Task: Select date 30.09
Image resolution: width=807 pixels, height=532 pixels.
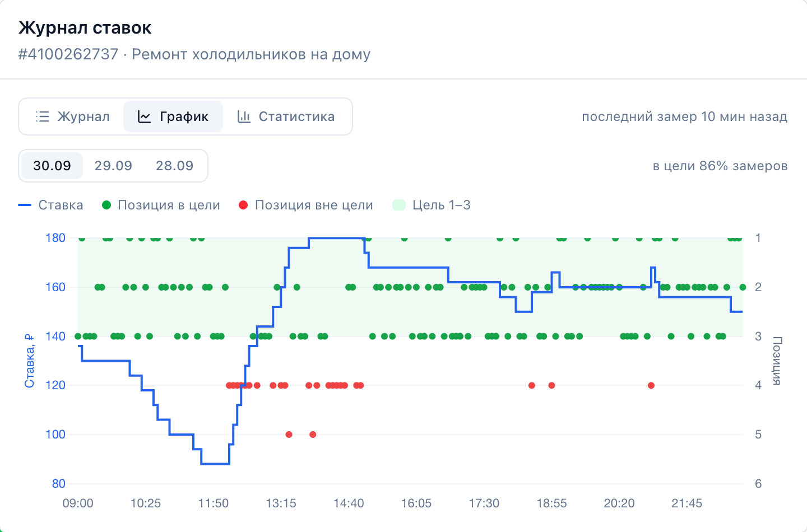Action: (x=52, y=166)
